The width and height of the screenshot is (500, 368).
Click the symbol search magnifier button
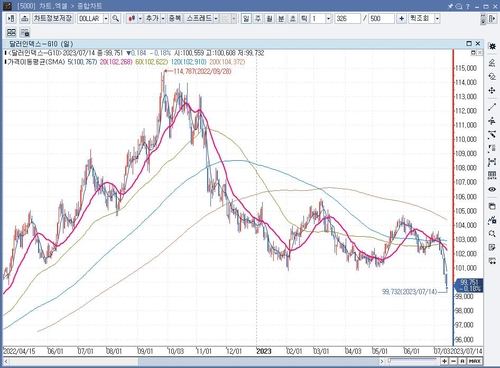click(116, 18)
